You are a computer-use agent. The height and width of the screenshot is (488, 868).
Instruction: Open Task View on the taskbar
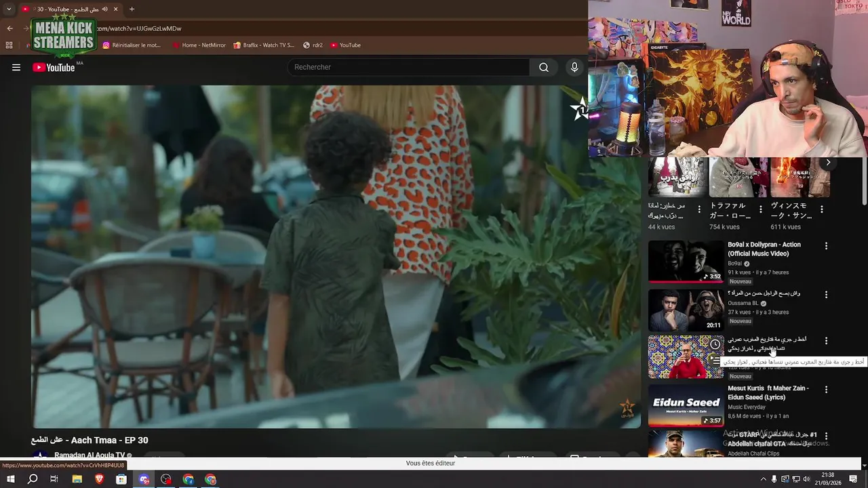[x=54, y=479]
